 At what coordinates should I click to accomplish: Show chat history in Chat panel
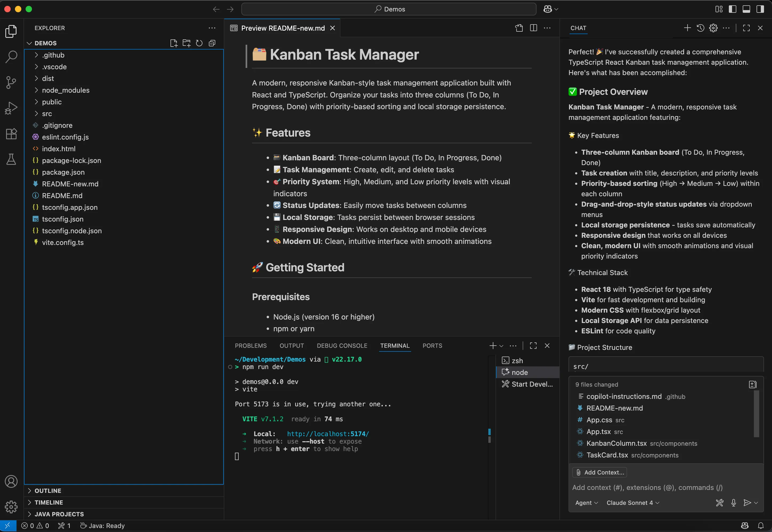[700, 28]
